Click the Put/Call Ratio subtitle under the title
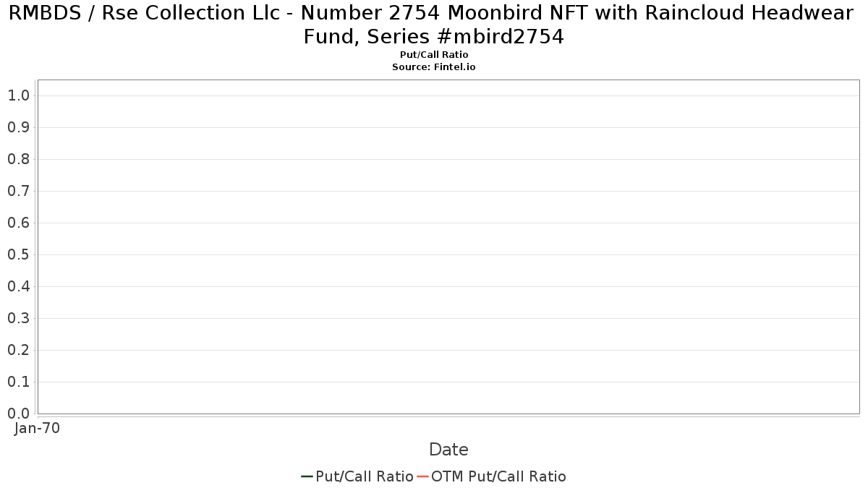The height and width of the screenshot is (488, 868). (434, 55)
